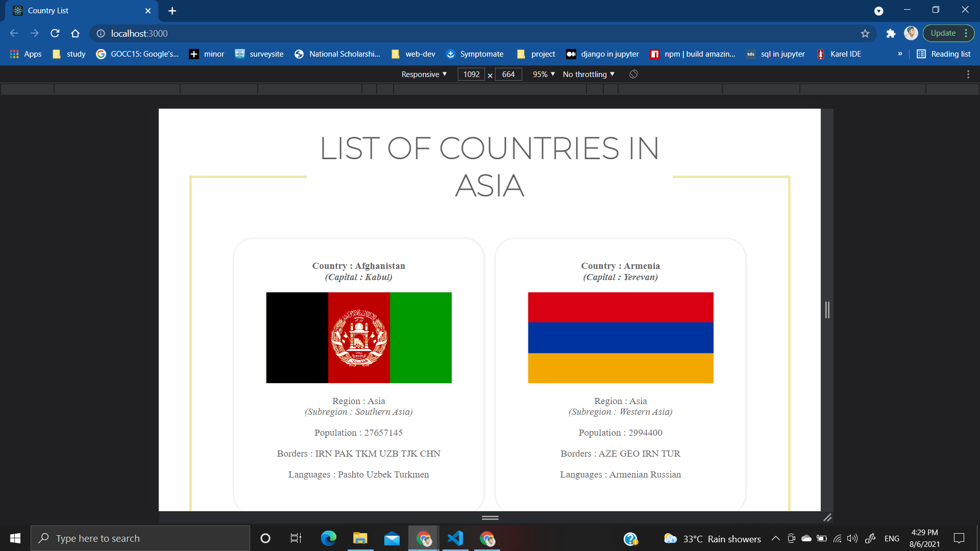
Task: Open the No throttling dropdown
Action: [x=589, y=74]
